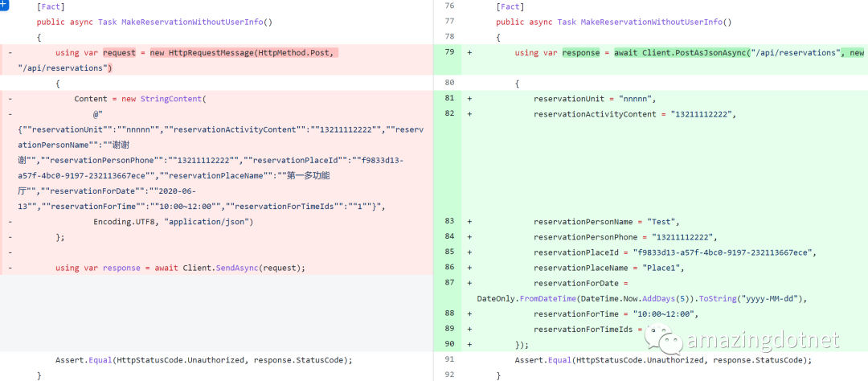Screen dimensions: 868x381
Task: Select added line number 85
Action: (x=449, y=252)
